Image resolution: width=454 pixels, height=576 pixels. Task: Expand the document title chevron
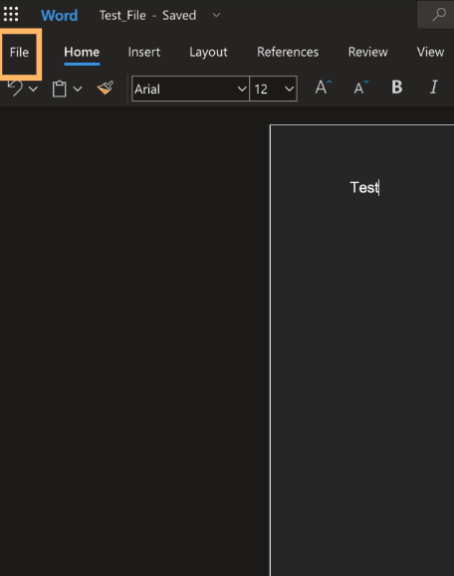coord(216,15)
